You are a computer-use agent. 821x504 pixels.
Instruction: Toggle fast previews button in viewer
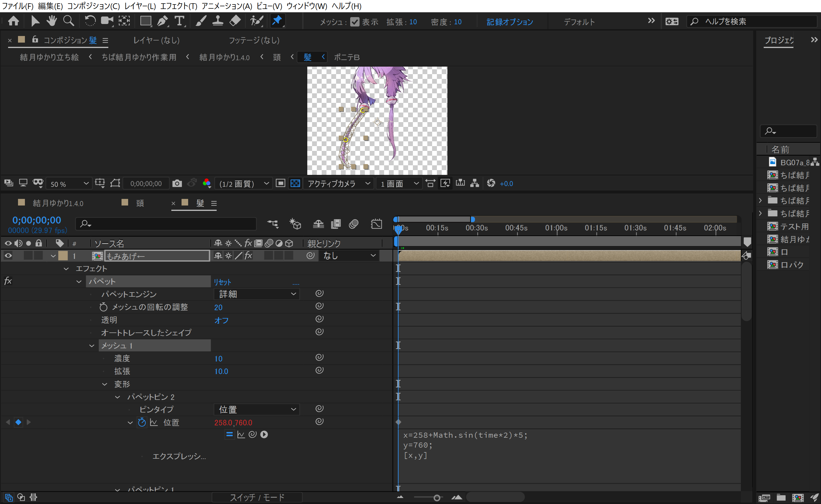pyautogui.click(x=445, y=183)
